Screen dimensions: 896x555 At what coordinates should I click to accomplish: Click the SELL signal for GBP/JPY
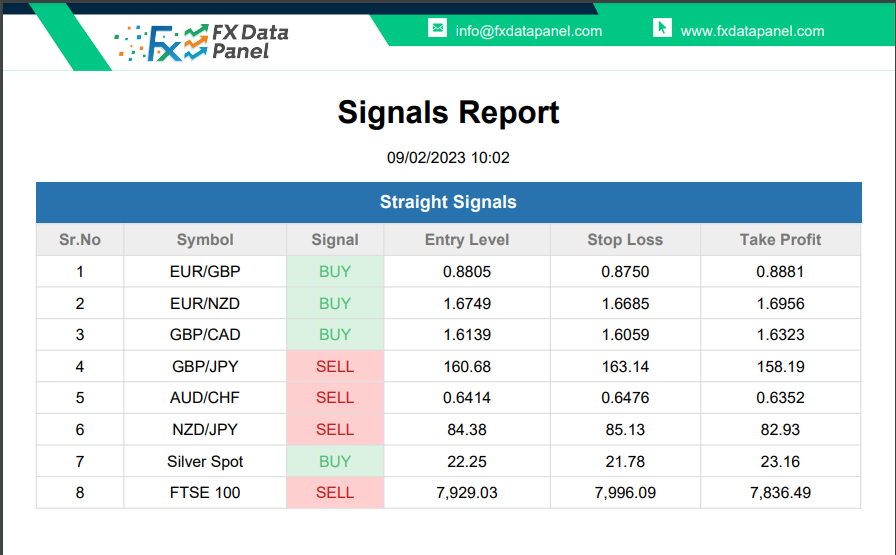(335, 366)
